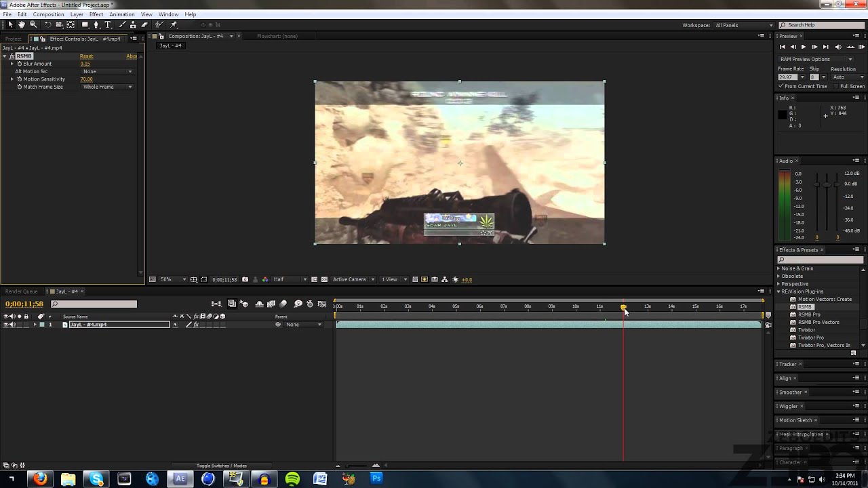868x488 pixels.
Task: Select the Brush tool
Action: [123, 24]
